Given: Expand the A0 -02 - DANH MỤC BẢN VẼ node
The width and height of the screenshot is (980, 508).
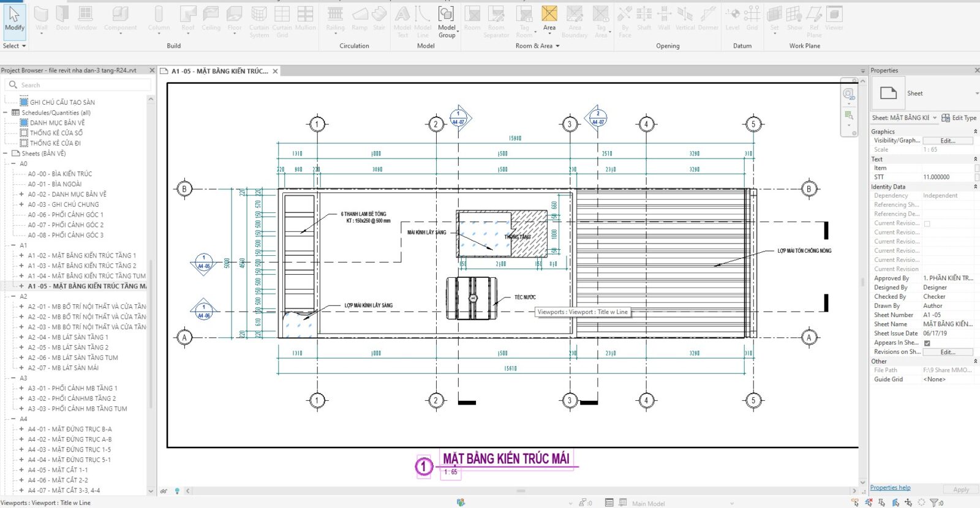Looking at the screenshot, I should [x=21, y=194].
